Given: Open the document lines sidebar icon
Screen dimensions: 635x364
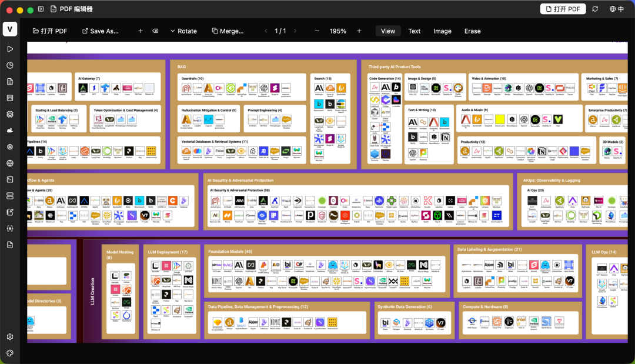Looking at the screenshot, I should (10, 81).
